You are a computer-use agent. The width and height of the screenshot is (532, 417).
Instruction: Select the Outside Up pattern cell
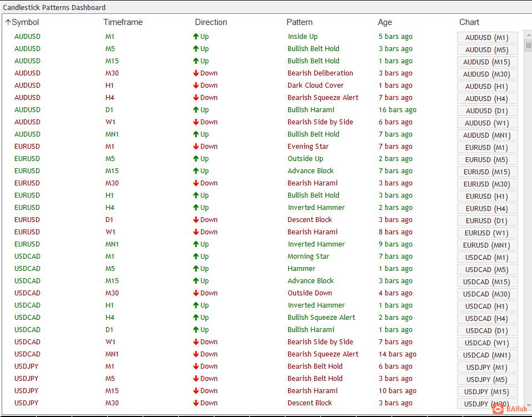click(x=305, y=159)
